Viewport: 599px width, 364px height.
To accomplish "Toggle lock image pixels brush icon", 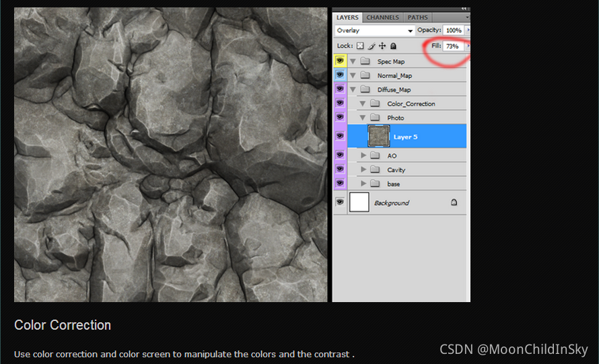I will (x=372, y=46).
